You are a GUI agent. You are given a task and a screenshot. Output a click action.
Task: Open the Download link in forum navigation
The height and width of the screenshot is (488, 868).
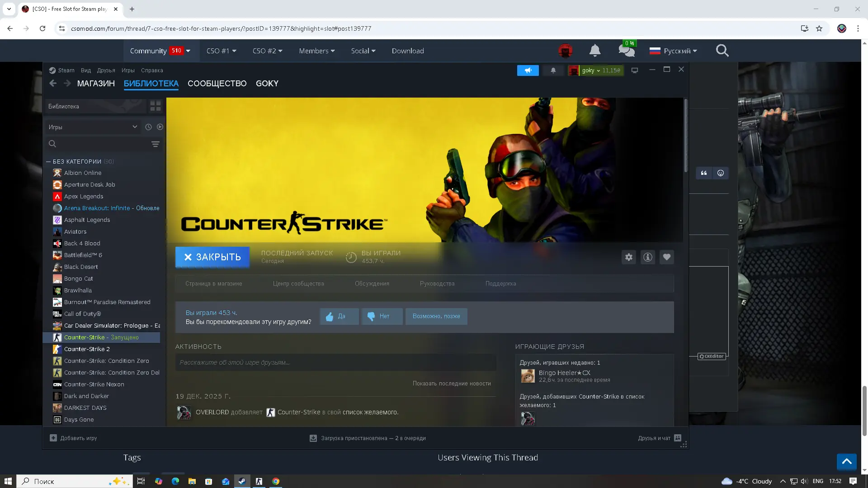pos(408,51)
